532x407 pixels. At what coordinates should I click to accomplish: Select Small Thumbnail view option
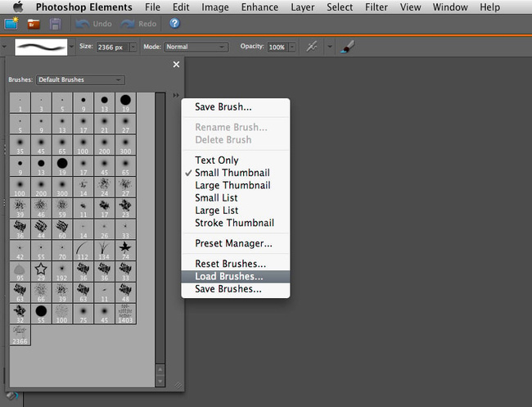[x=232, y=173]
